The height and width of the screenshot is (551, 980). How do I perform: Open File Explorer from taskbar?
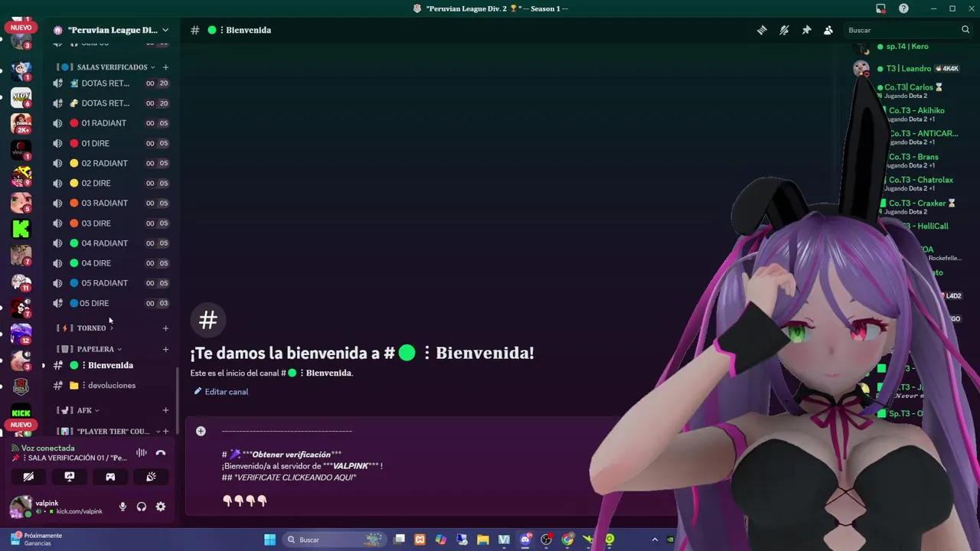(483, 540)
